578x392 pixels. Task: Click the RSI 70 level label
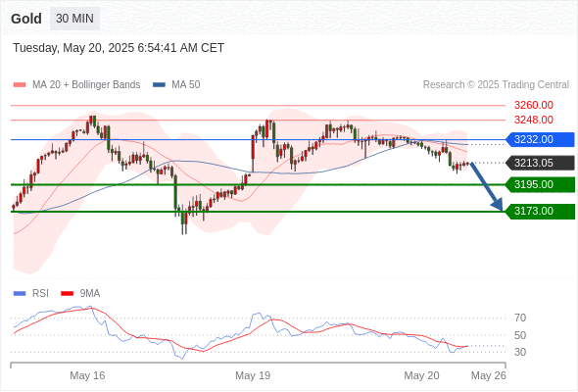point(520,318)
